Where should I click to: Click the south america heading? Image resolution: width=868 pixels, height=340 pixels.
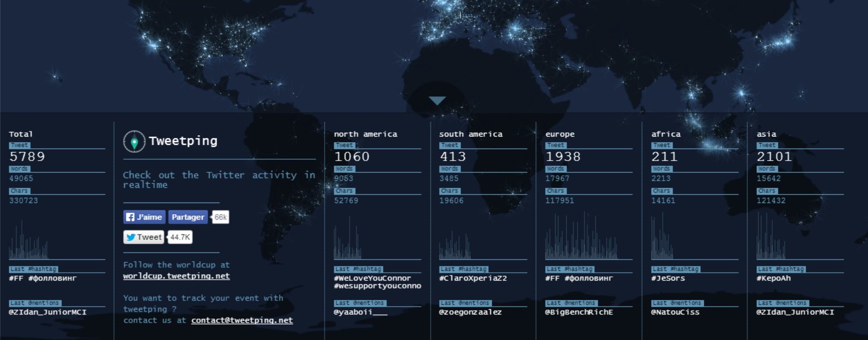click(471, 134)
